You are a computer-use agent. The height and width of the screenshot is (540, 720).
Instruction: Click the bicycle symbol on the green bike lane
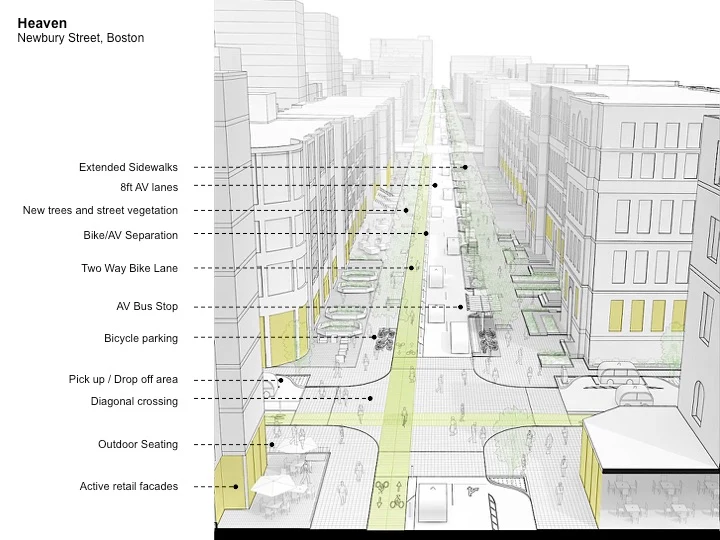pyautogui.click(x=382, y=487)
